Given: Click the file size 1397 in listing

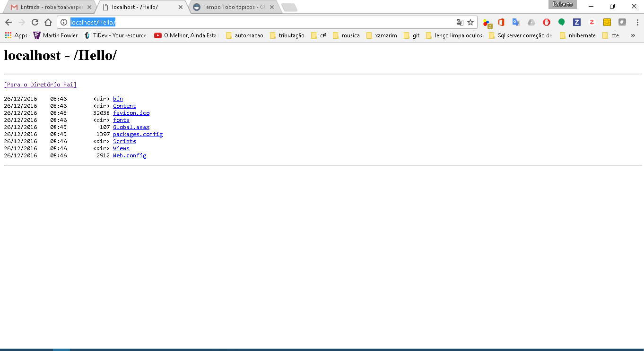Looking at the screenshot, I should click(x=103, y=134).
